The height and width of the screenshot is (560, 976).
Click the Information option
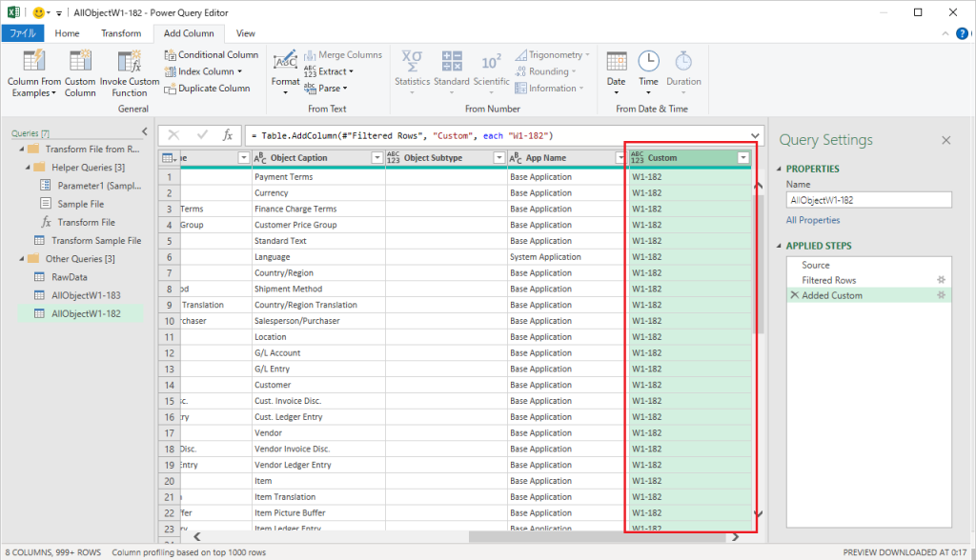tap(549, 89)
